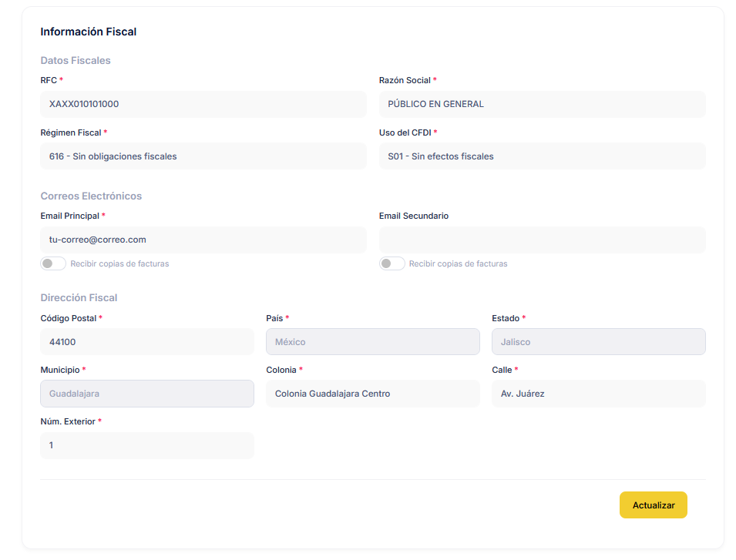The image size is (736, 560).
Task: Click the RFC input field
Action: click(x=203, y=104)
